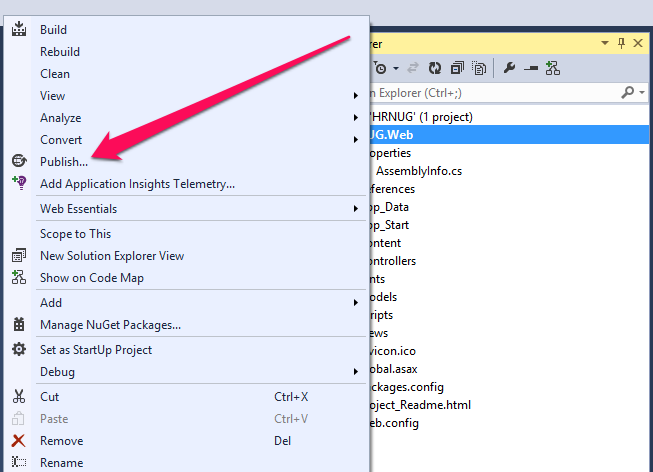Select AssemblyInfo.cs in the tree
This screenshot has width=653, height=472.
(419, 171)
